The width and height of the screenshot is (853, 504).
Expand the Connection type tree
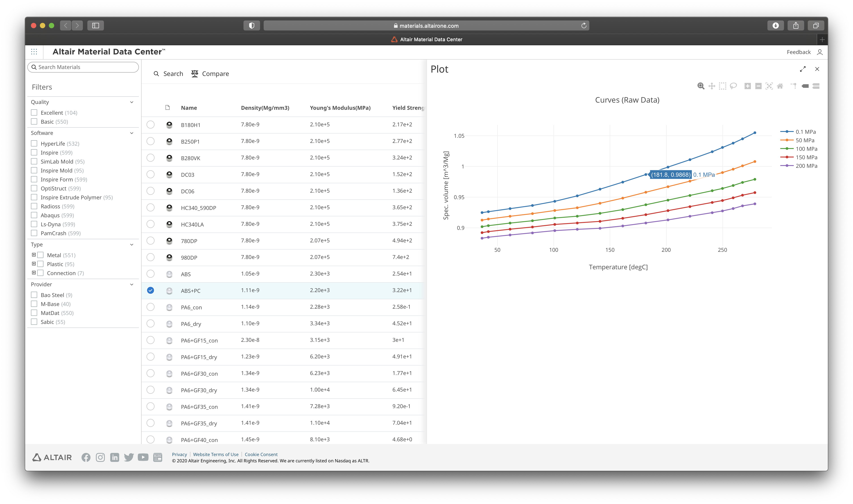tap(34, 273)
